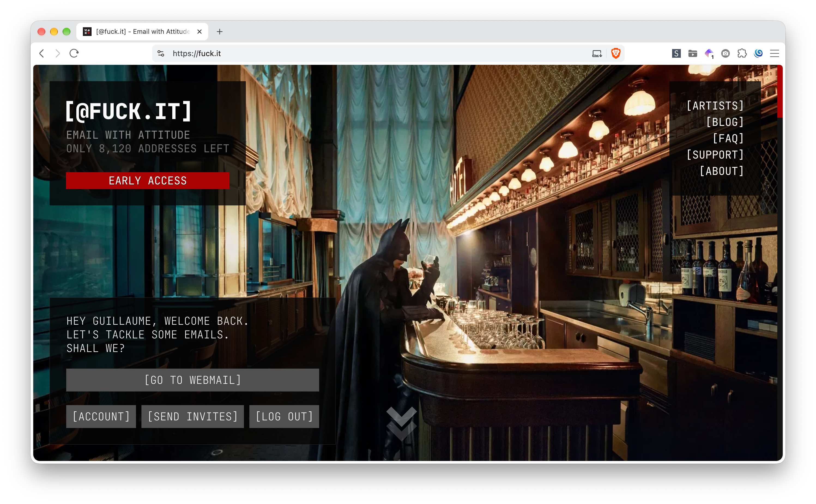Go forward to the next page
This screenshot has width=816, height=504.
58,53
